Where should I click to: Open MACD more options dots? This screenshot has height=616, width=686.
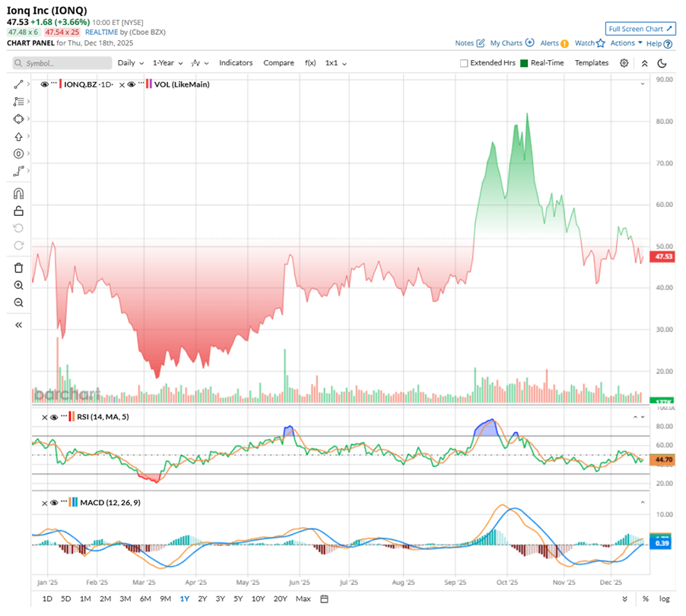point(64,501)
